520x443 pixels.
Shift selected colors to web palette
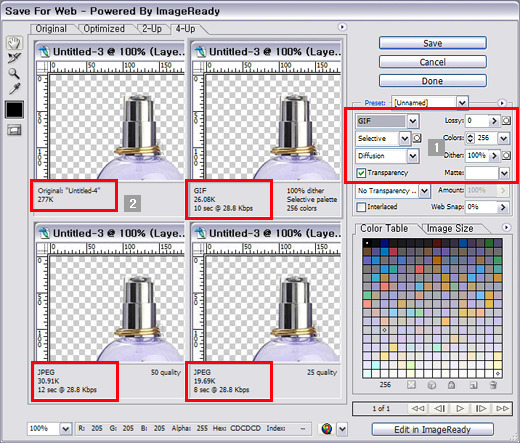[x=432, y=385]
